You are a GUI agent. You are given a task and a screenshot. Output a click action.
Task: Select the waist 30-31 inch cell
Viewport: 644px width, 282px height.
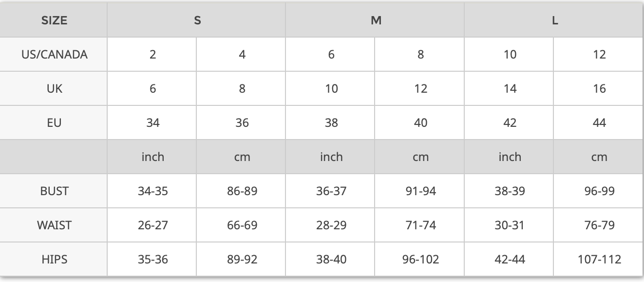[510, 225]
